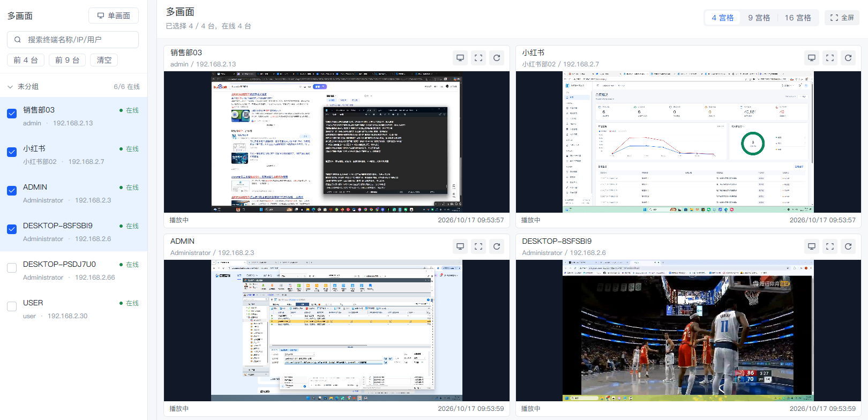Open the ADMIN remote screen thumbnail
The image size is (868, 420).
336,331
